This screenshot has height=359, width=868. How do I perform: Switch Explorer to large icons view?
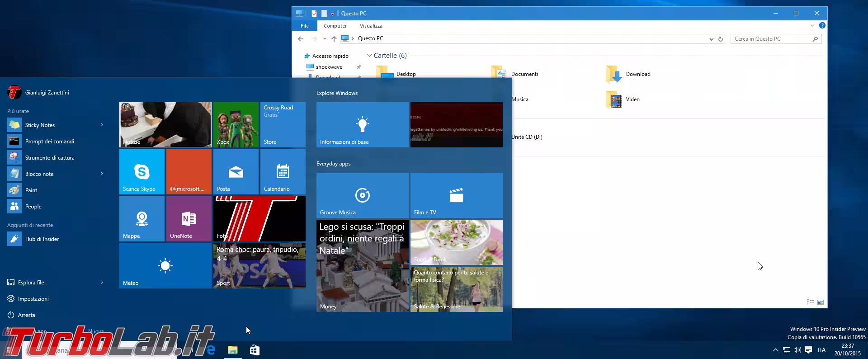(821, 302)
